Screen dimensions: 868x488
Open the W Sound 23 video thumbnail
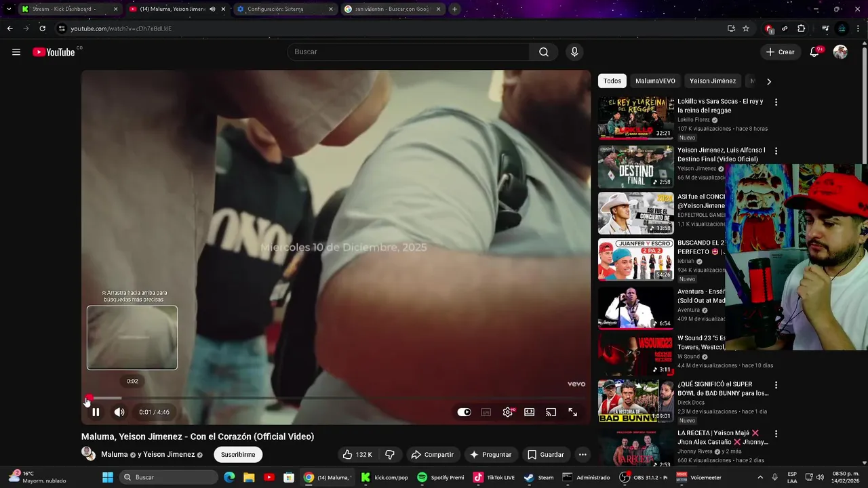[x=635, y=354]
